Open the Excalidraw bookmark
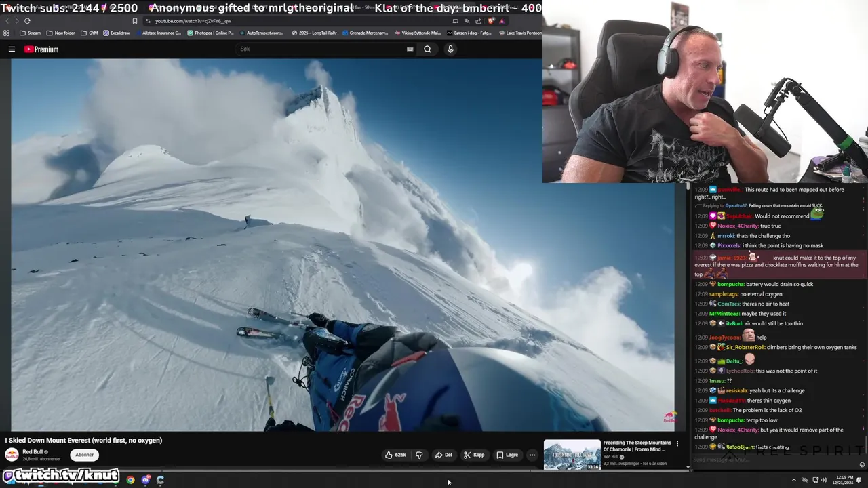This screenshot has width=868, height=488. click(x=117, y=33)
